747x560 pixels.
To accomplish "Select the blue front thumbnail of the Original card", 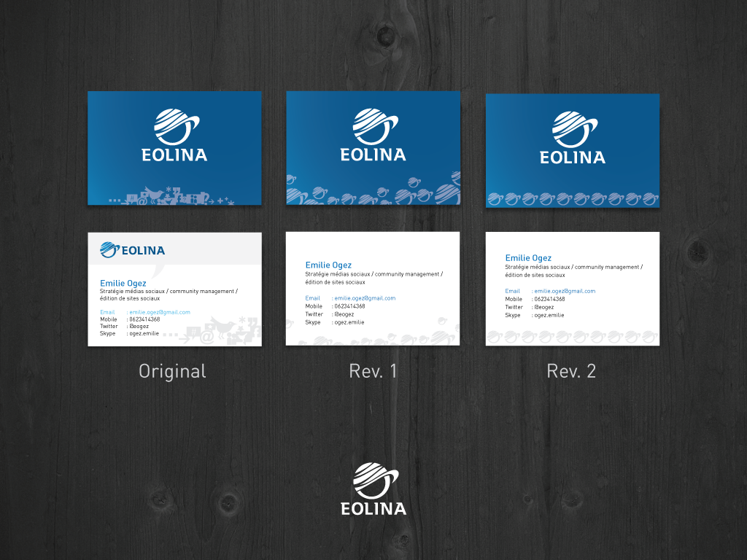I will click(x=174, y=148).
